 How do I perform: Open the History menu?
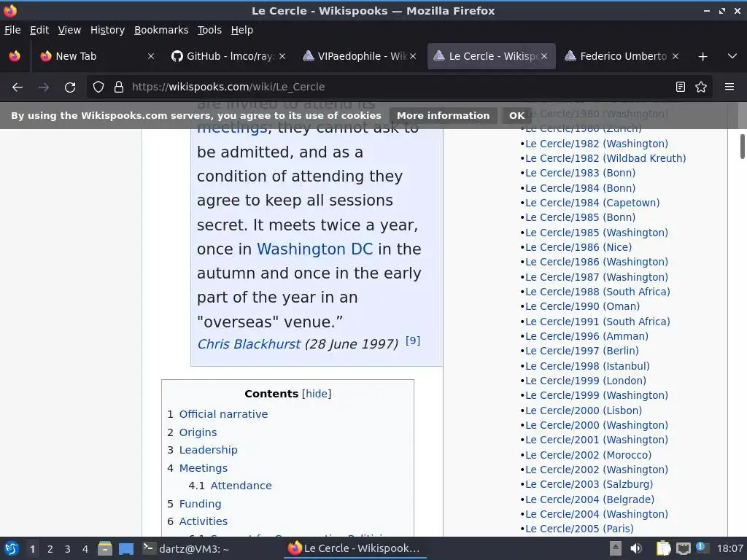(107, 30)
